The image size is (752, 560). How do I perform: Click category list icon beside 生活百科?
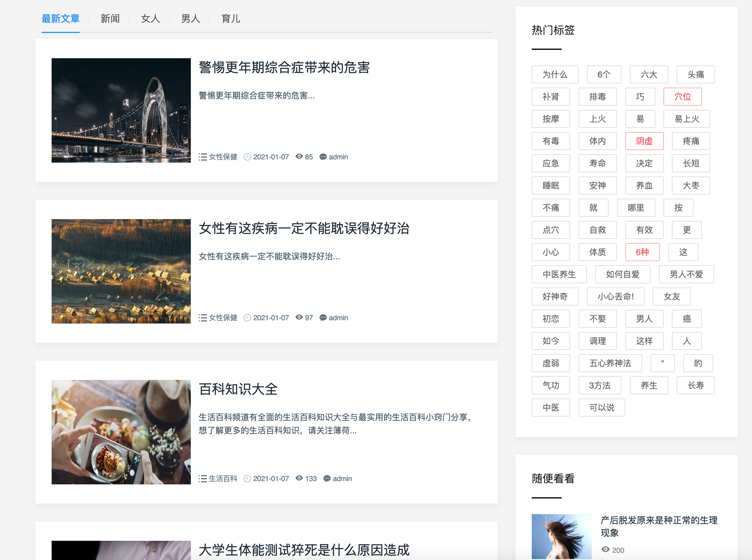pyautogui.click(x=203, y=479)
